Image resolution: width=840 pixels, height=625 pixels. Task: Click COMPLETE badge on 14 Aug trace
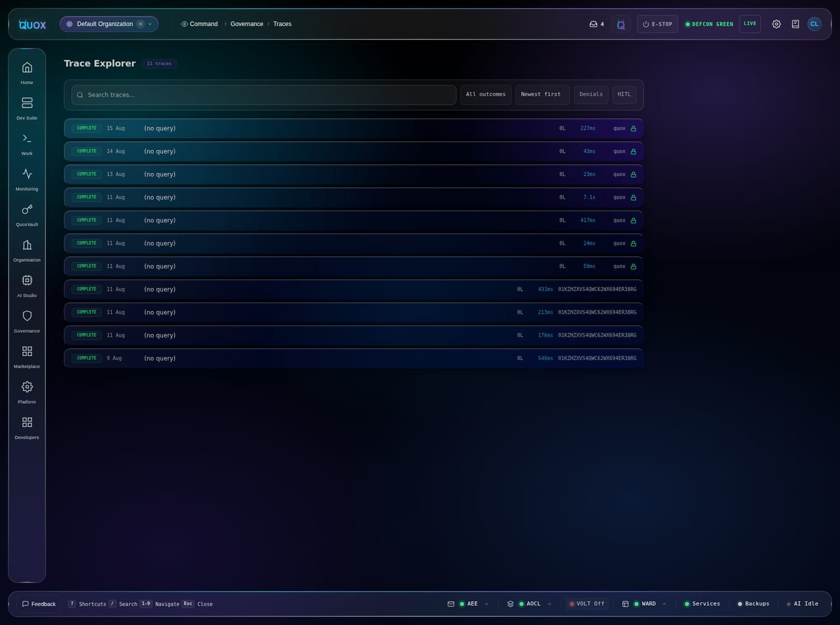tap(86, 151)
